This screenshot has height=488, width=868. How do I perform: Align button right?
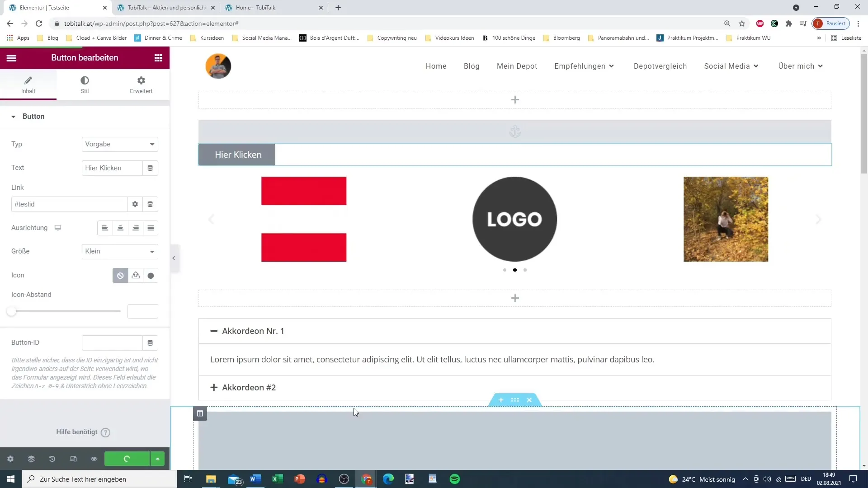[136, 228]
